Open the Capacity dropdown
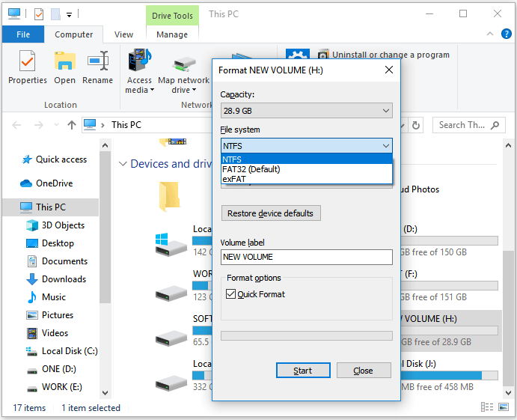 [306, 111]
